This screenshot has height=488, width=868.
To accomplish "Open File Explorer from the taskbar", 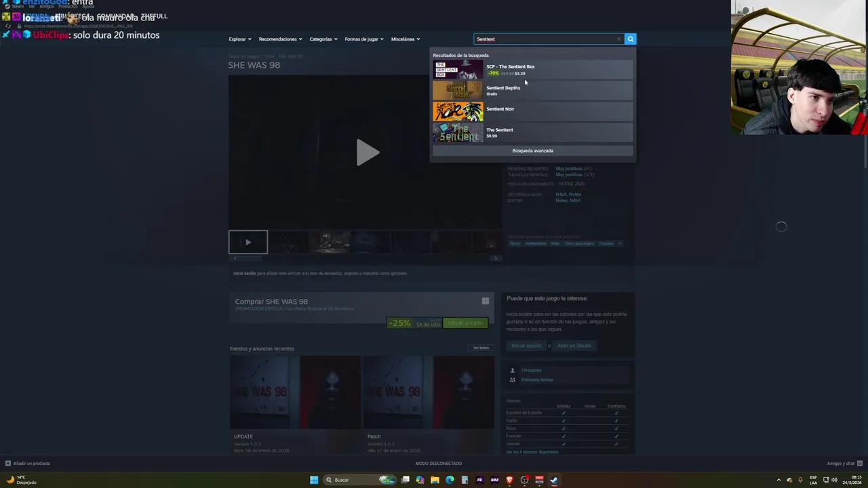I will [x=435, y=480].
